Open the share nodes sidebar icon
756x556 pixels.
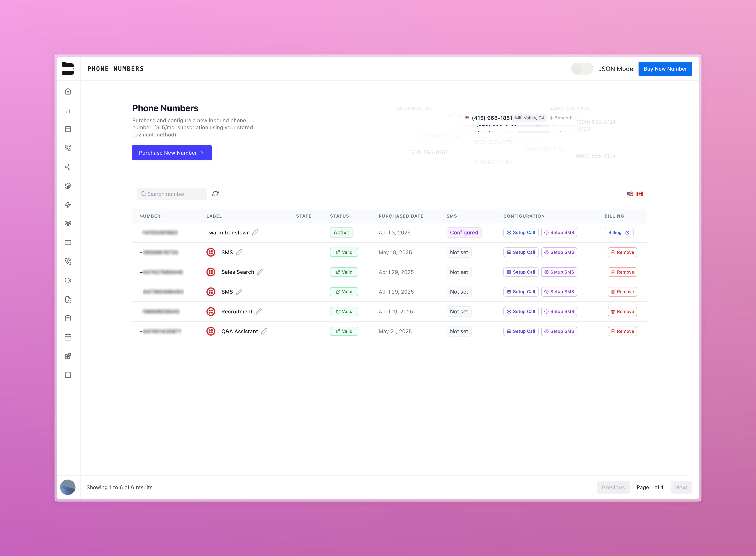(x=68, y=167)
